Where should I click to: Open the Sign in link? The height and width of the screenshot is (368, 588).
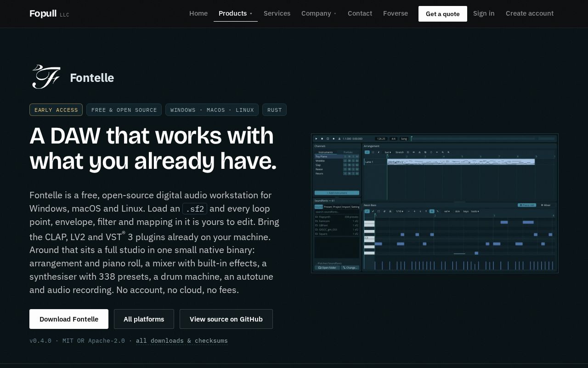click(484, 13)
